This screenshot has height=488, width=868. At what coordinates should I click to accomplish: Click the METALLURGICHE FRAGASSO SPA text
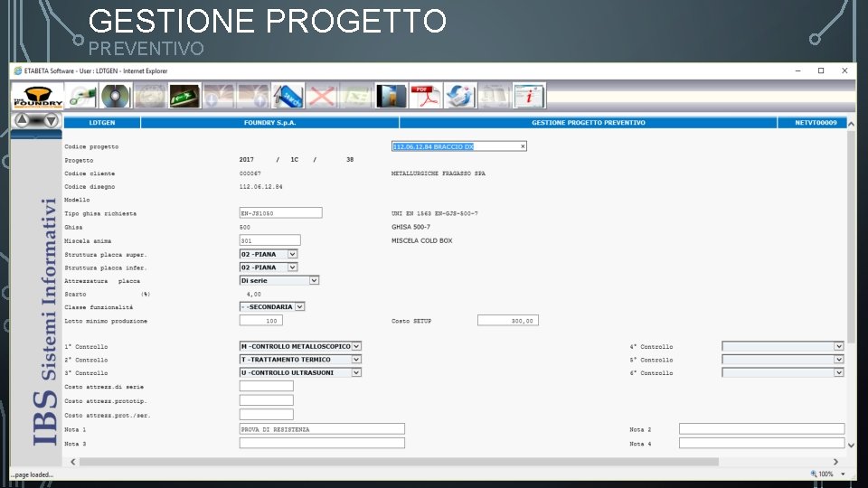[439, 174]
